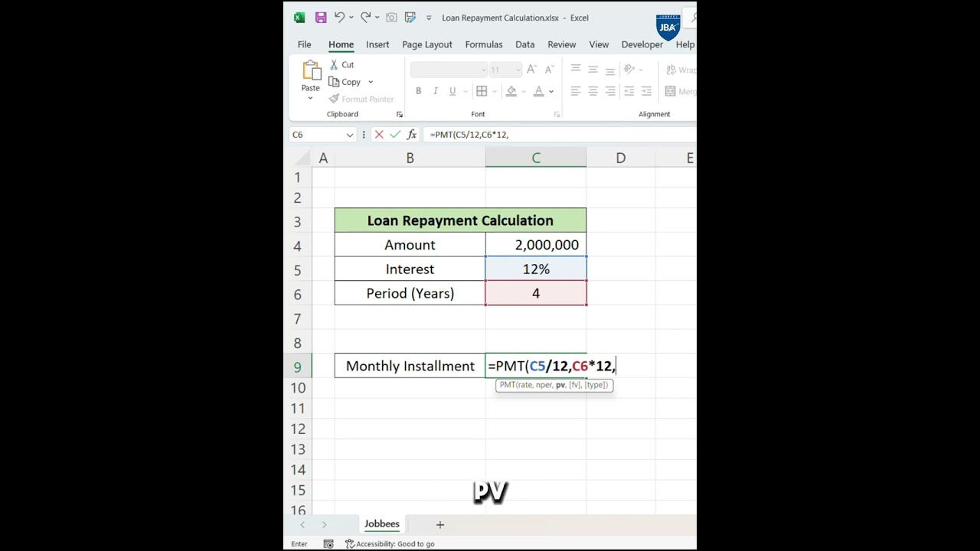Screen dimensions: 980x551
Task: Click the Borders grid icon
Action: tap(482, 91)
